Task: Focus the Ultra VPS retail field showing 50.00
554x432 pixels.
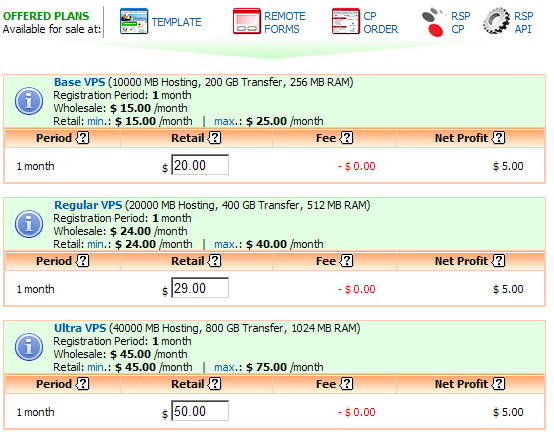Action: tap(200, 410)
